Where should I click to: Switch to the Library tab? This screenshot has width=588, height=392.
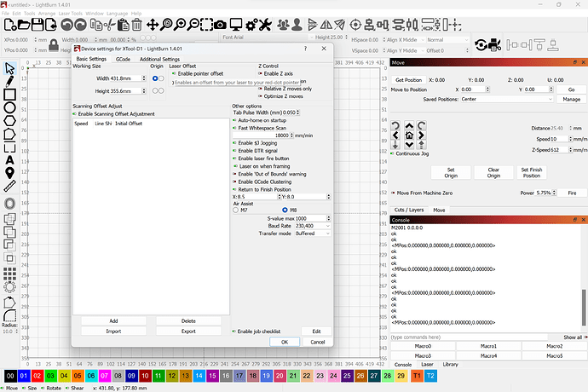pyautogui.click(x=451, y=364)
